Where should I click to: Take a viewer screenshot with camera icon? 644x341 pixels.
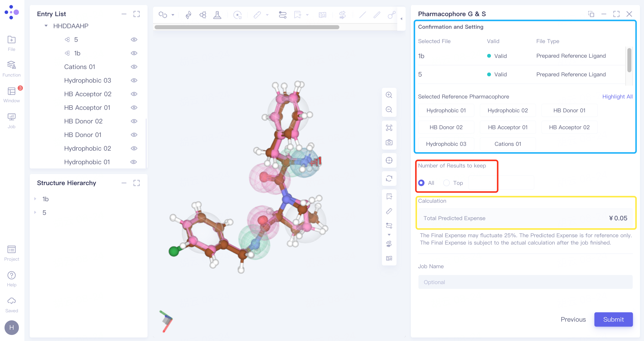389,142
